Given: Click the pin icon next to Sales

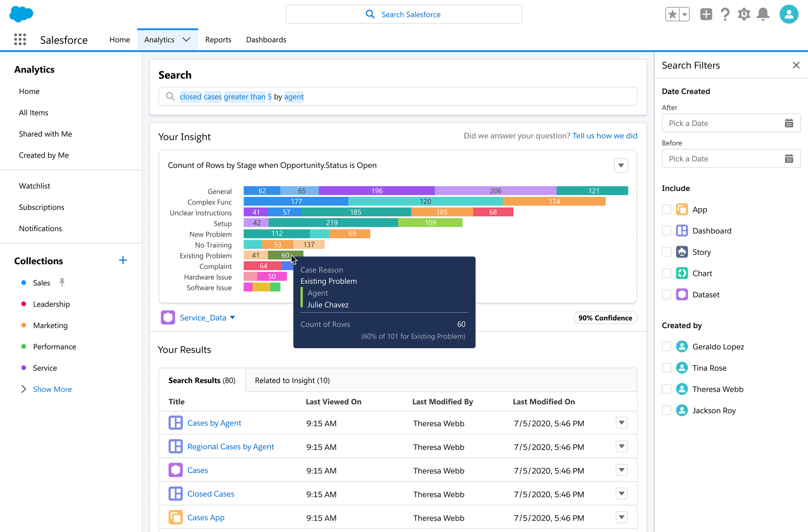Looking at the screenshot, I should pos(62,283).
